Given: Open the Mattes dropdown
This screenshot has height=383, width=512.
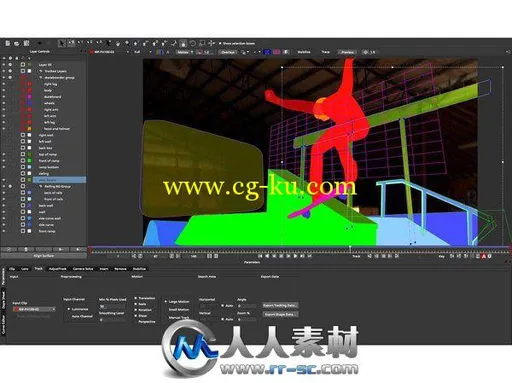Looking at the screenshot, I should [x=185, y=52].
